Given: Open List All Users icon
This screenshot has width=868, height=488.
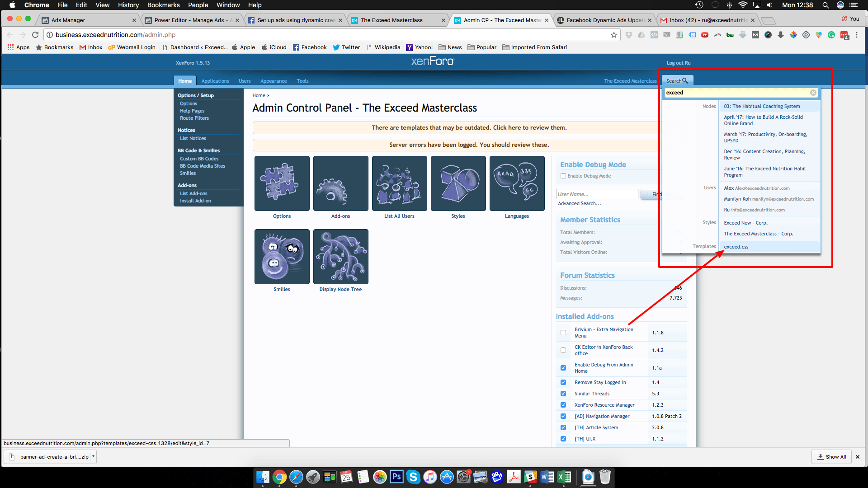Looking at the screenshot, I should click(399, 183).
